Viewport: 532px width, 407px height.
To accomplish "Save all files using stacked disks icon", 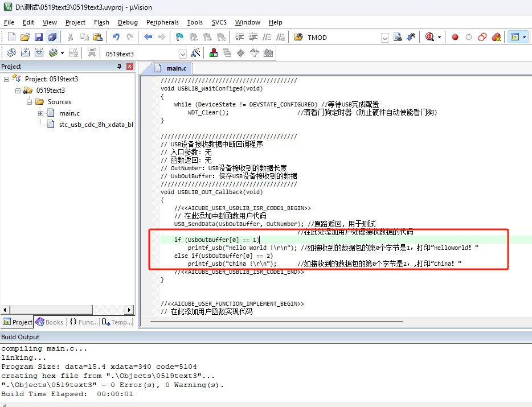I will click(52, 37).
